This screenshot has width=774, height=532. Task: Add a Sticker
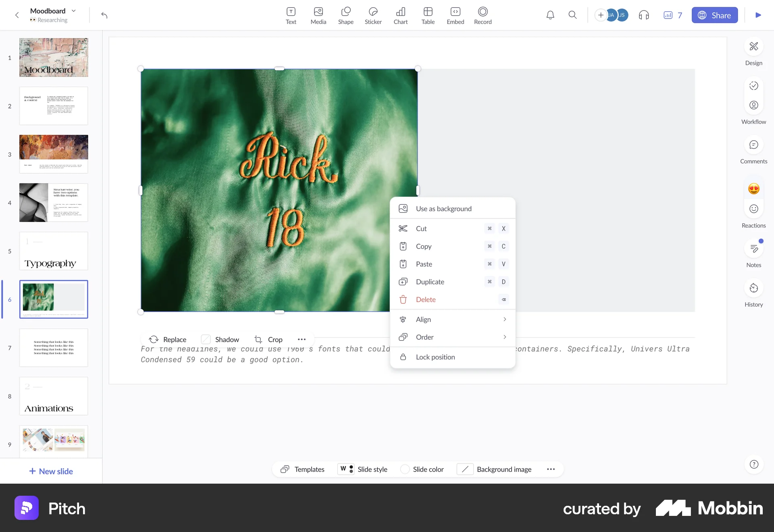click(373, 15)
